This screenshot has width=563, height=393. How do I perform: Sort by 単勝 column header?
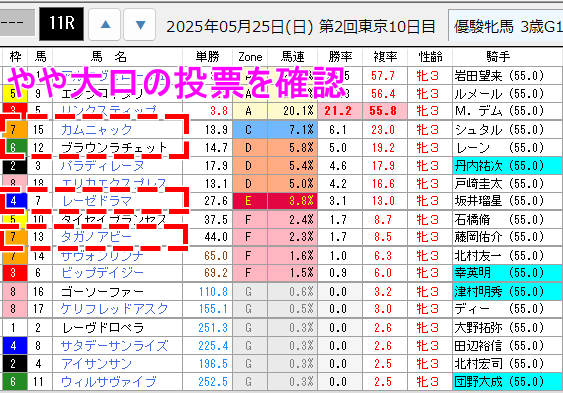coord(208,57)
